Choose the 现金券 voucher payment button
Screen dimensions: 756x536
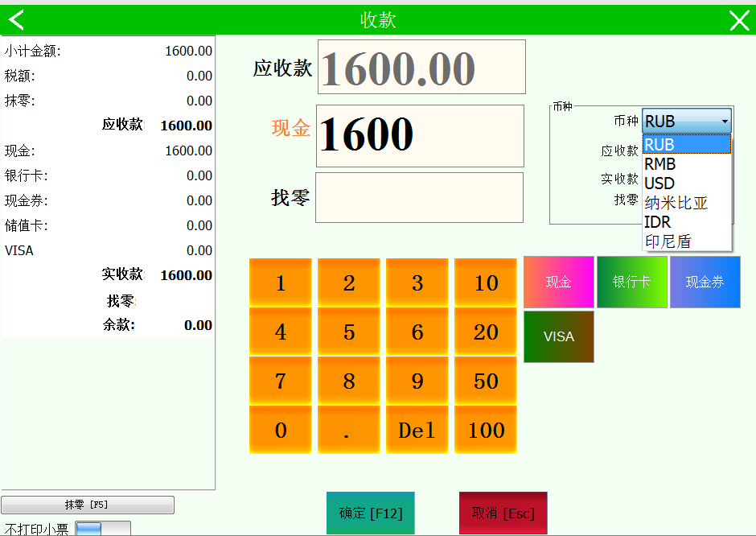(x=705, y=282)
